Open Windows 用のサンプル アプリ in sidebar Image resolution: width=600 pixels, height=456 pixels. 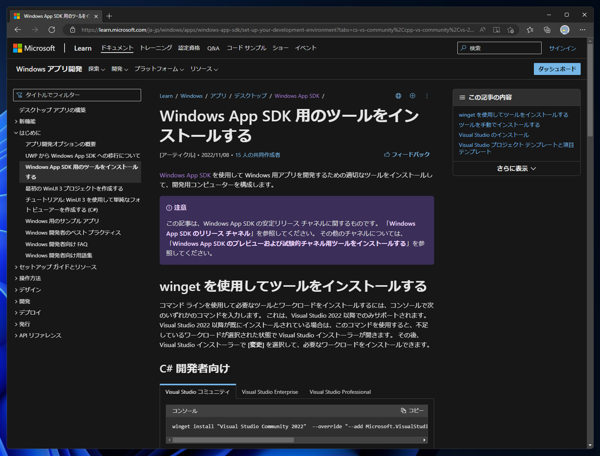(x=62, y=221)
